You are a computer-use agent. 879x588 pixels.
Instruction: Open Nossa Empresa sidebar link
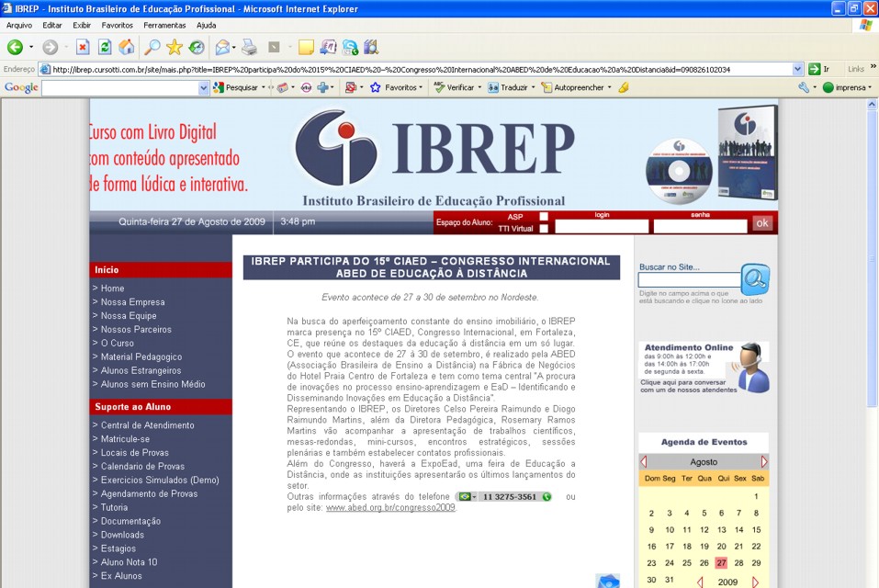pos(133,302)
